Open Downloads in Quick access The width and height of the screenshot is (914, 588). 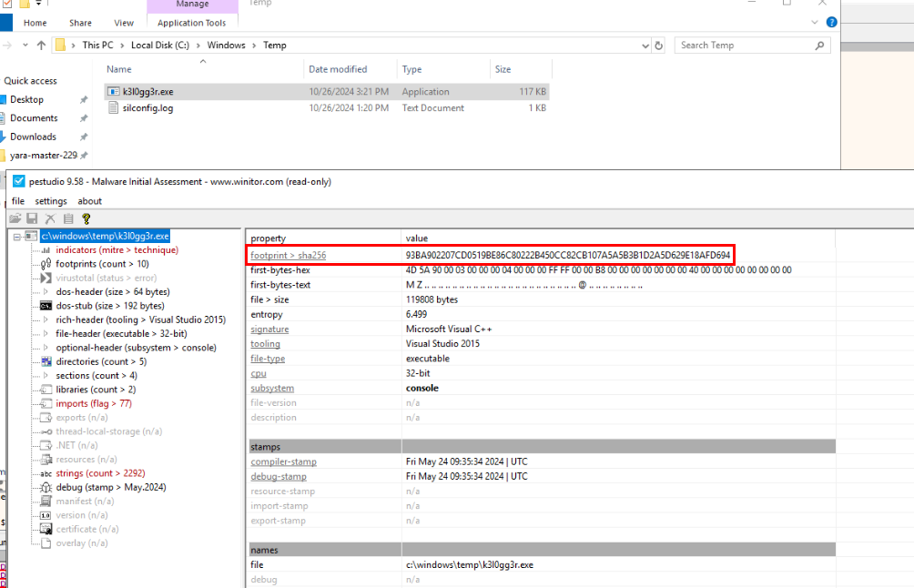click(x=33, y=137)
